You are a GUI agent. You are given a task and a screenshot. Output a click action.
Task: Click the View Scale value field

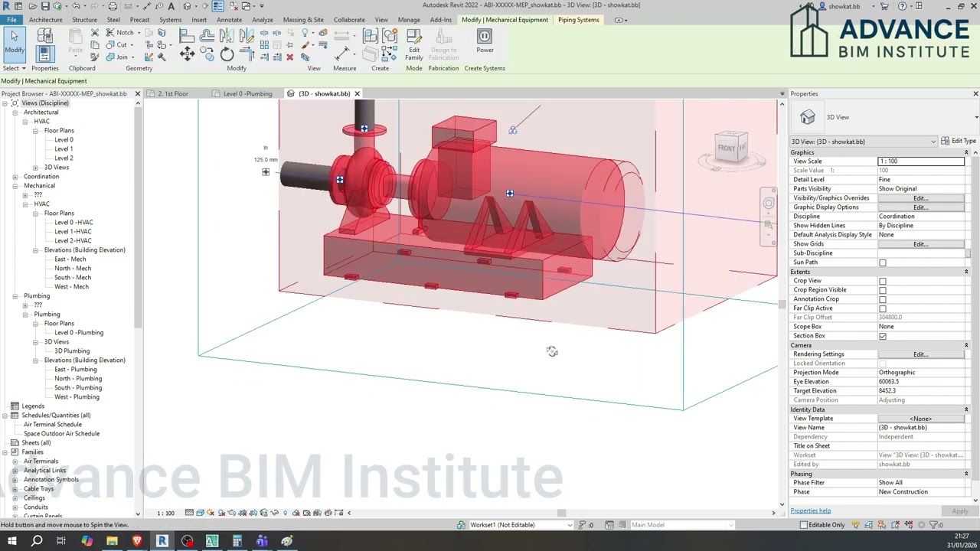(x=921, y=161)
